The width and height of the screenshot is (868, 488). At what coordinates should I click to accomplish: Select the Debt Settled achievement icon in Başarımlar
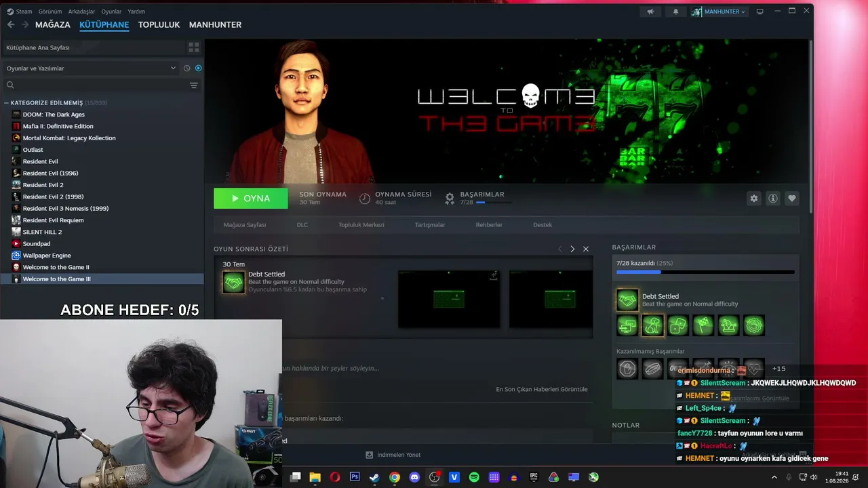[627, 300]
